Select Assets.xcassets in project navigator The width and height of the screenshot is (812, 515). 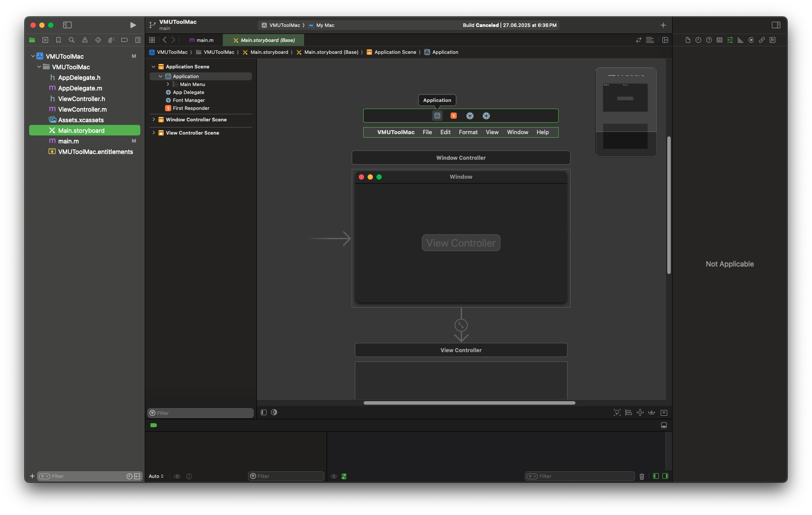[85, 120]
